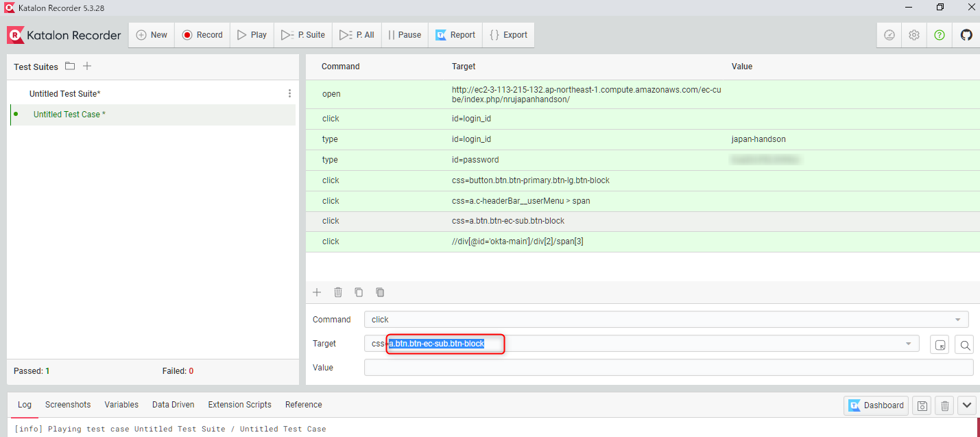
Task: Click the Playing test case log line
Action: click(x=170, y=429)
